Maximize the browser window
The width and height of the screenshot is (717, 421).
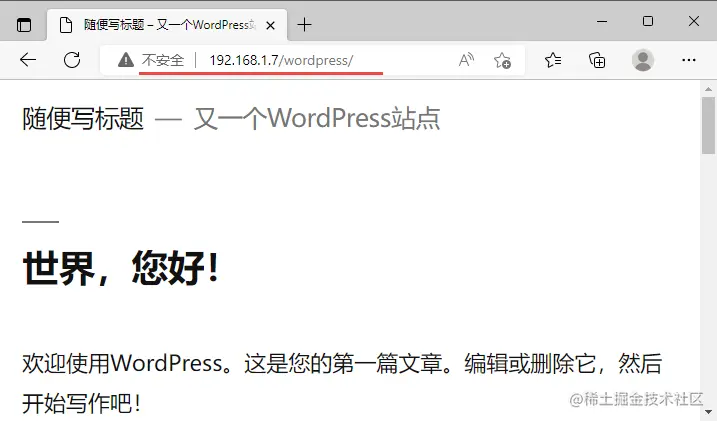coord(647,21)
